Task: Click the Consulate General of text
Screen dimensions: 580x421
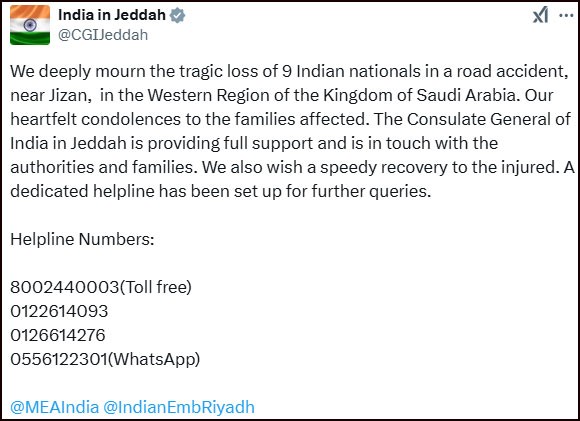Action: tap(489, 119)
